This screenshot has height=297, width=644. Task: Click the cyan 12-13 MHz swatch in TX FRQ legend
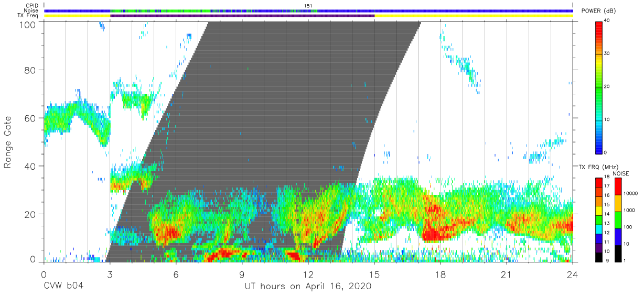coord(598,229)
